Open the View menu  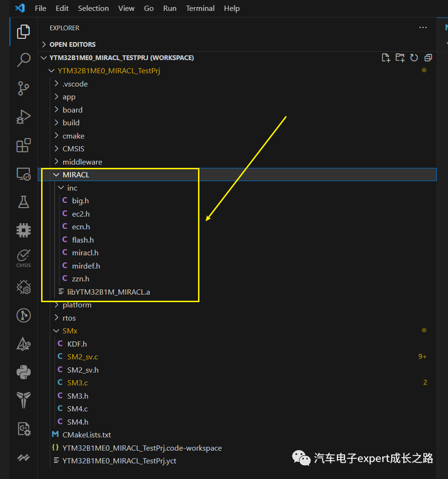tap(126, 8)
